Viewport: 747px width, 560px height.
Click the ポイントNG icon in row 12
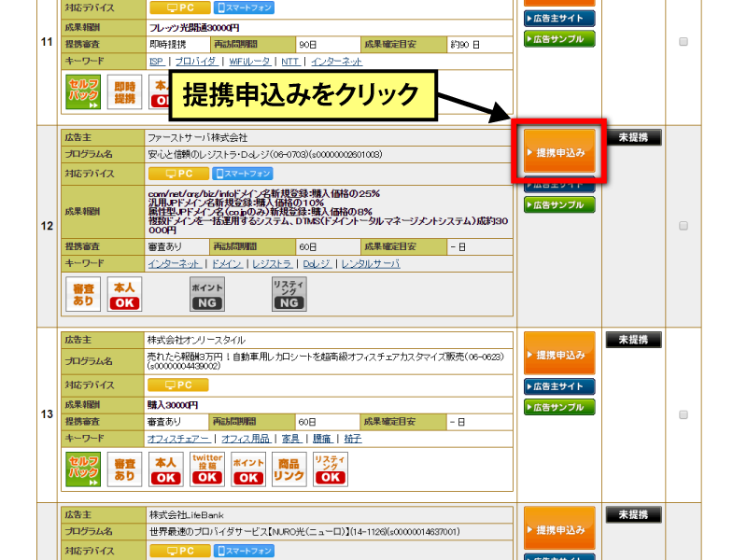point(206,293)
